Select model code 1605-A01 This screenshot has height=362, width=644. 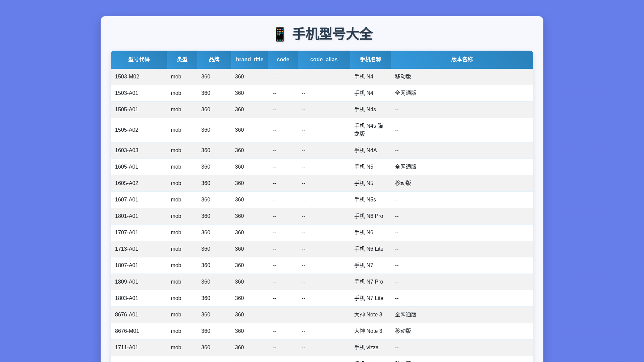(127, 167)
